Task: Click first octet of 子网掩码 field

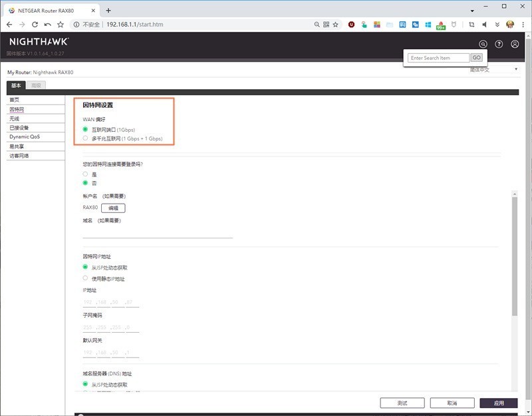Action: coord(88,327)
